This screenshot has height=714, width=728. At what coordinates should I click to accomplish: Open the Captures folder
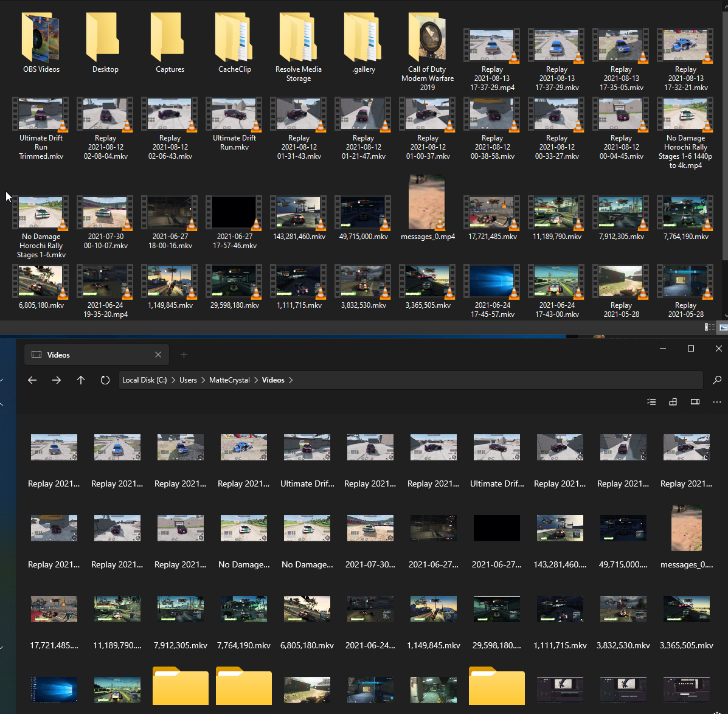(x=170, y=43)
